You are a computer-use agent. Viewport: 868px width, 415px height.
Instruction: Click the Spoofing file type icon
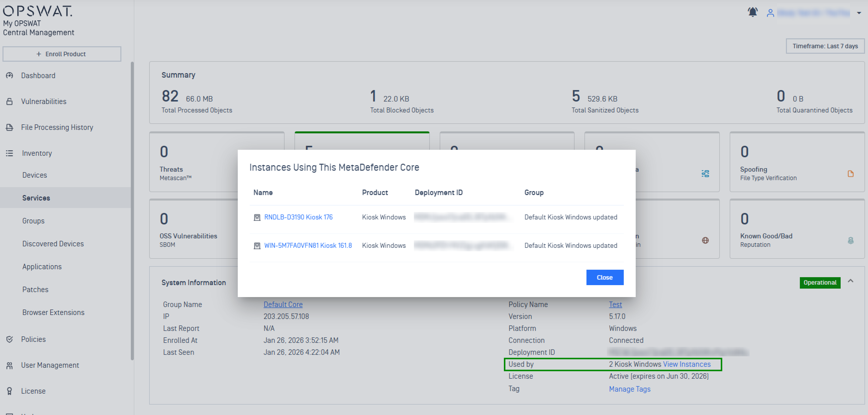coord(850,174)
